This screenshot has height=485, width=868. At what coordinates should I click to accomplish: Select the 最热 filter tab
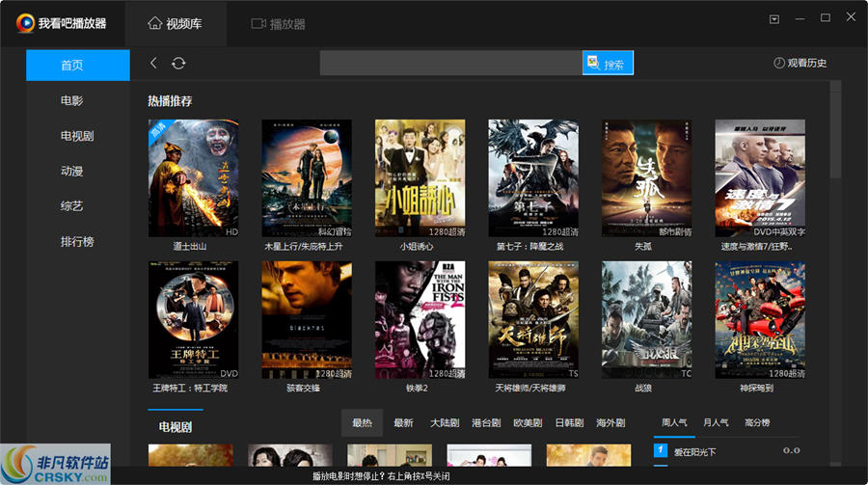pos(362,423)
